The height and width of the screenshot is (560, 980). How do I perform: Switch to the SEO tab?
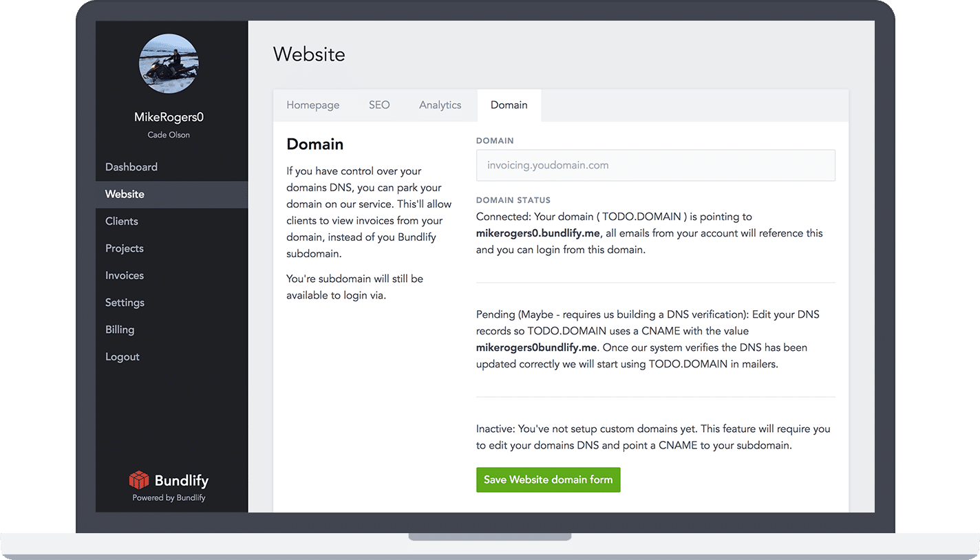pyautogui.click(x=379, y=105)
